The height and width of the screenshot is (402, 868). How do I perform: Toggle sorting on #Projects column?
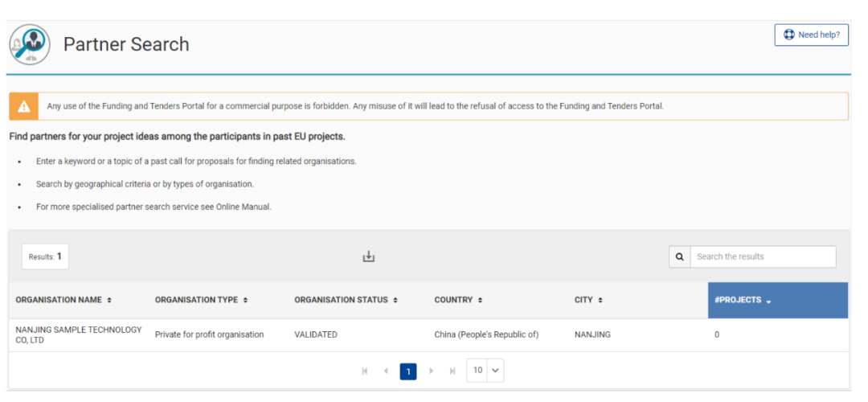[x=743, y=300]
